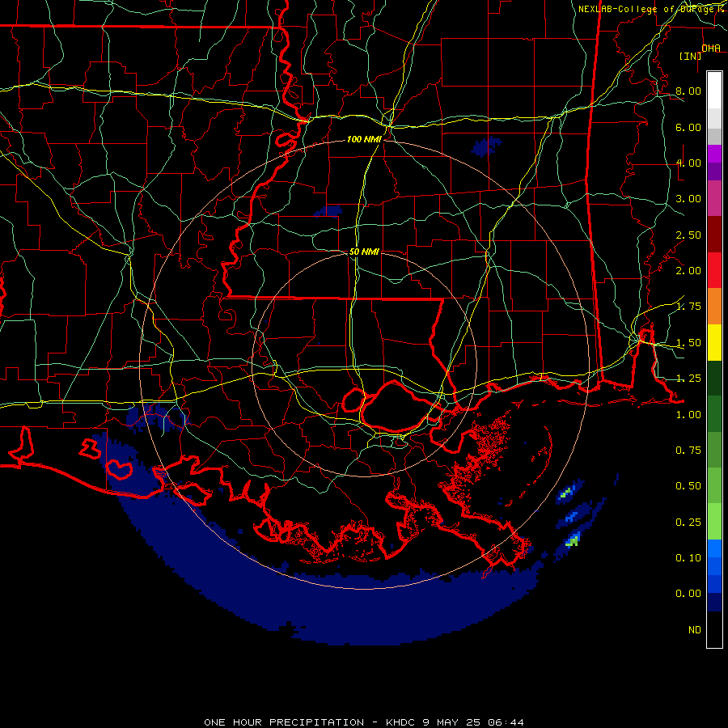
Task: Click the 0.10 legend value
Action: click(x=688, y=558)
